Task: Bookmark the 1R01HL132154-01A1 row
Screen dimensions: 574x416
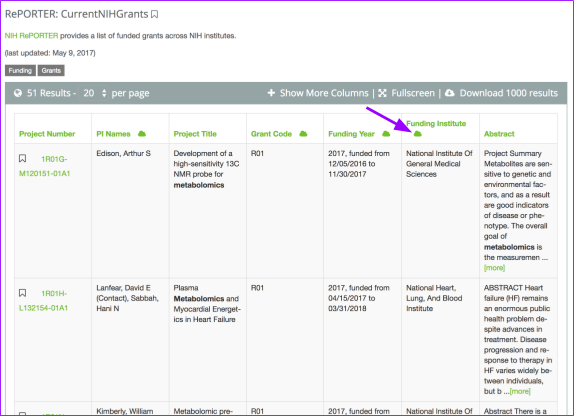Action: [x=22, y=293]
